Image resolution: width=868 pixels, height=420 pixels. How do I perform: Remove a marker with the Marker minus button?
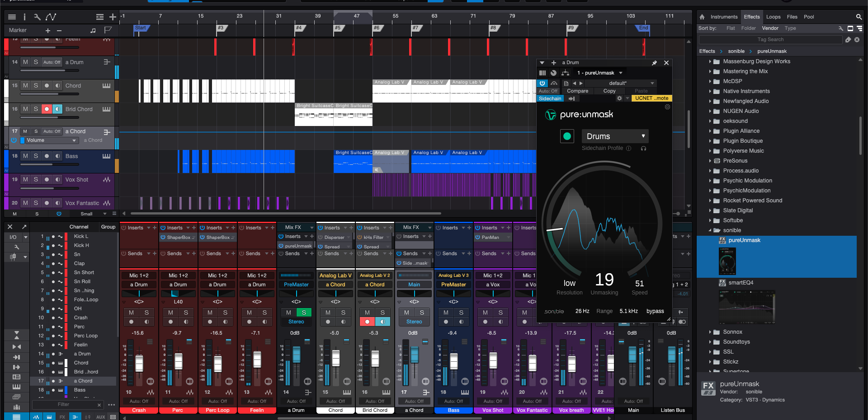[59, 30]
